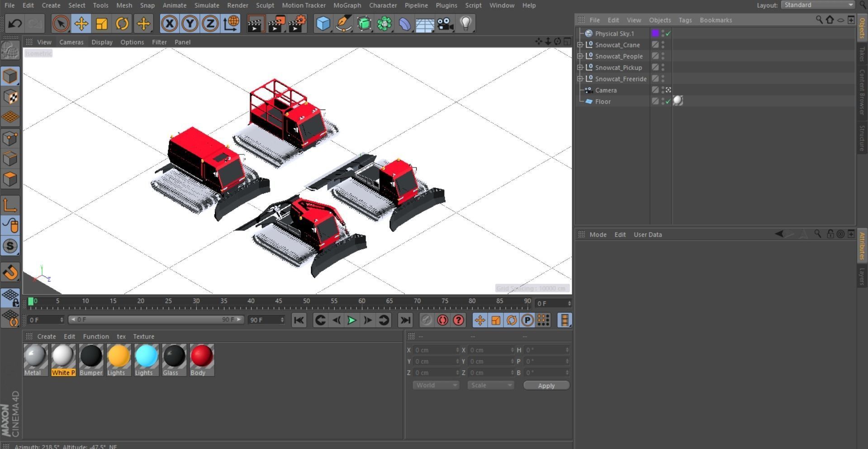Go to start of animation

coord(299,320)
